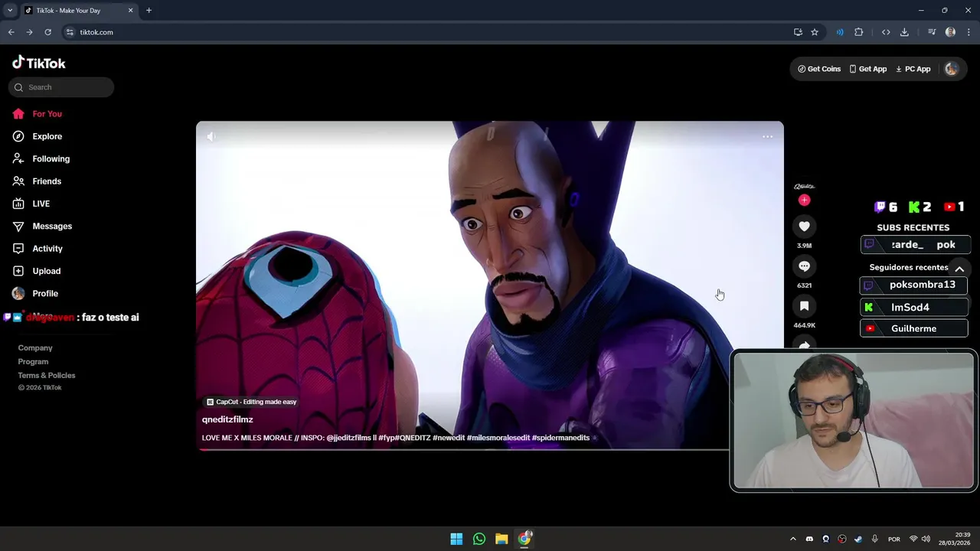Click the blue sound waves extension icon
Image resolution: width=980 pixels, height=551 pixels.
pos(840,32)
